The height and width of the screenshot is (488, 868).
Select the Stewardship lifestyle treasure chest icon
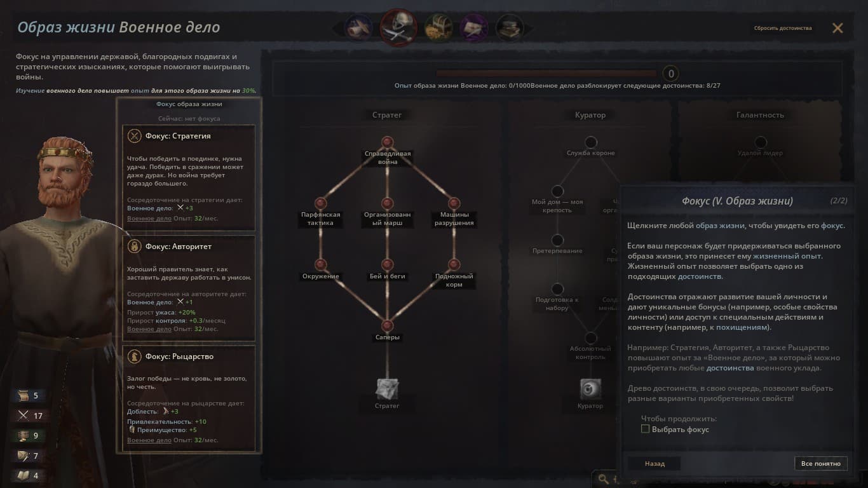(438, 27)
